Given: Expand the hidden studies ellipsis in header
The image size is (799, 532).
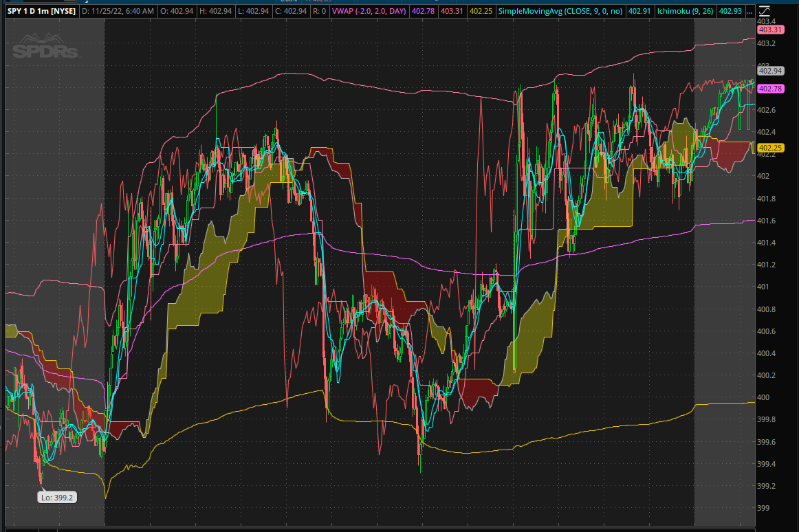Looking at the screenshot, I should 749,11.
